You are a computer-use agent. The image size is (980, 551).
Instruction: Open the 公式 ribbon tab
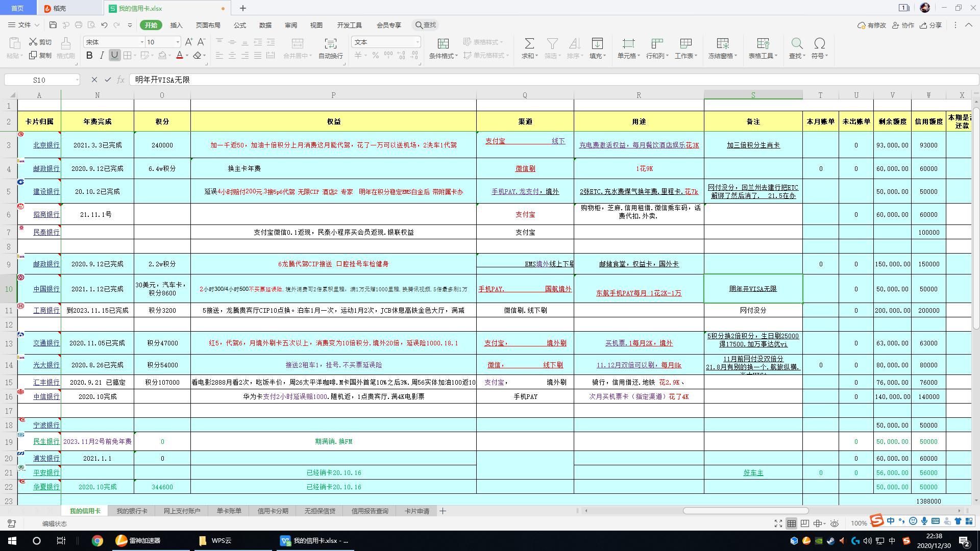point(240,25)
